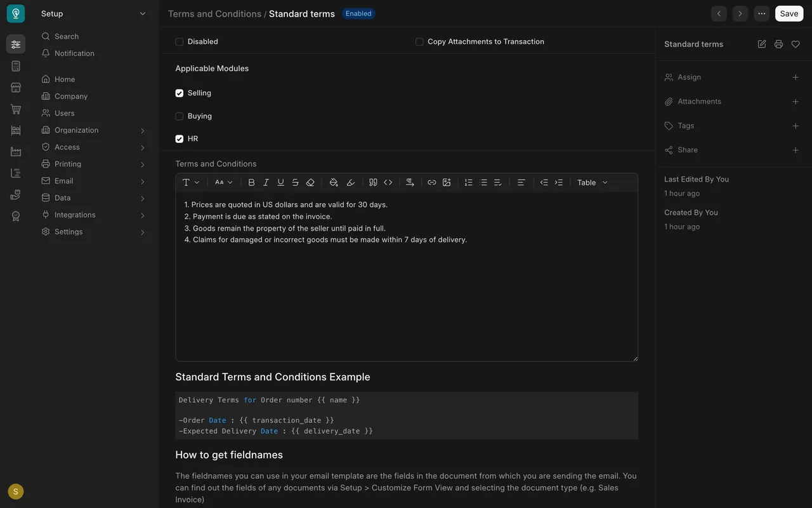
Task: Open the text background color picker
Action: (x=334, y=182)
